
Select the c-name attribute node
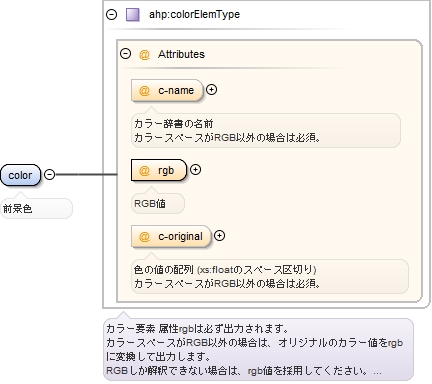(167, 90)
